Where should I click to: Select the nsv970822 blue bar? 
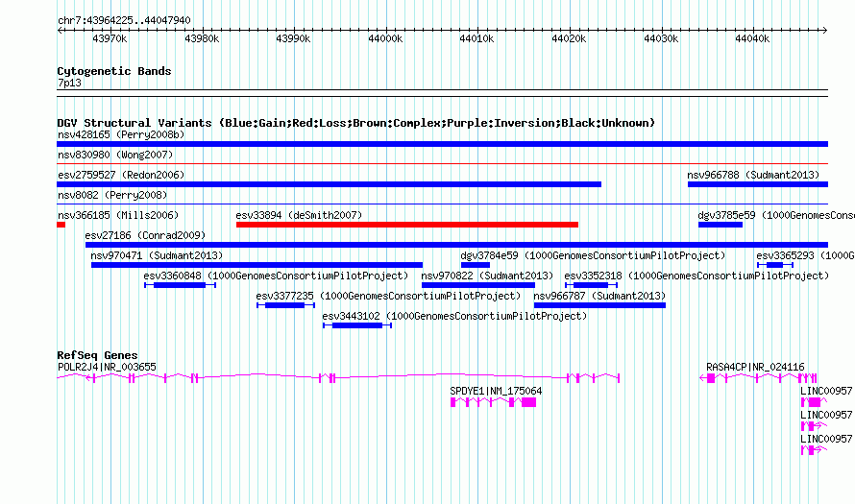(x=478, y=285)
